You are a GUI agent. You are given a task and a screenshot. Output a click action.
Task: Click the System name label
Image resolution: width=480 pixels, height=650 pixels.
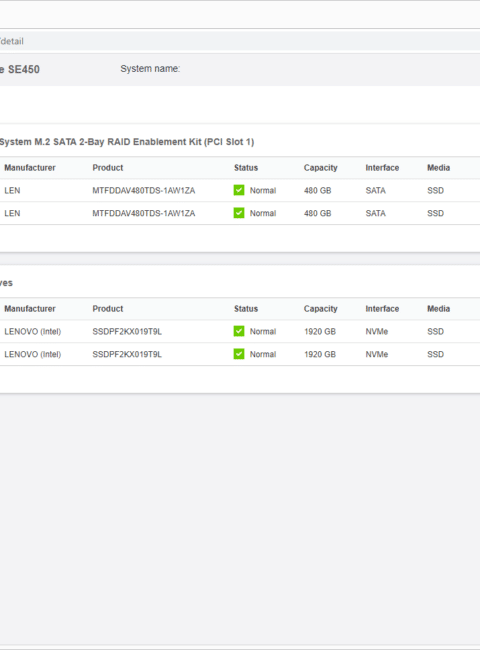pyautogui.click(x=150, y=69)
